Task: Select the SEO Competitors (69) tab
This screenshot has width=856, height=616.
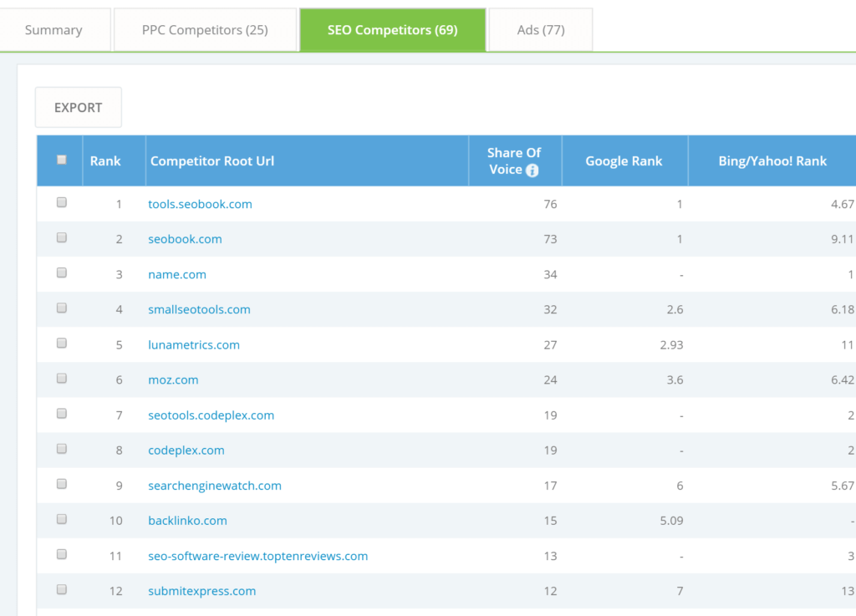Action: (393, 30)
